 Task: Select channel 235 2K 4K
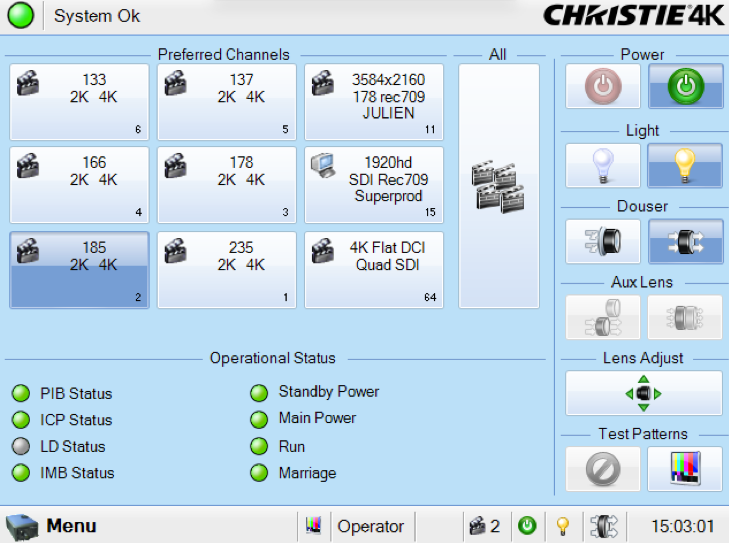coord(227,269)
